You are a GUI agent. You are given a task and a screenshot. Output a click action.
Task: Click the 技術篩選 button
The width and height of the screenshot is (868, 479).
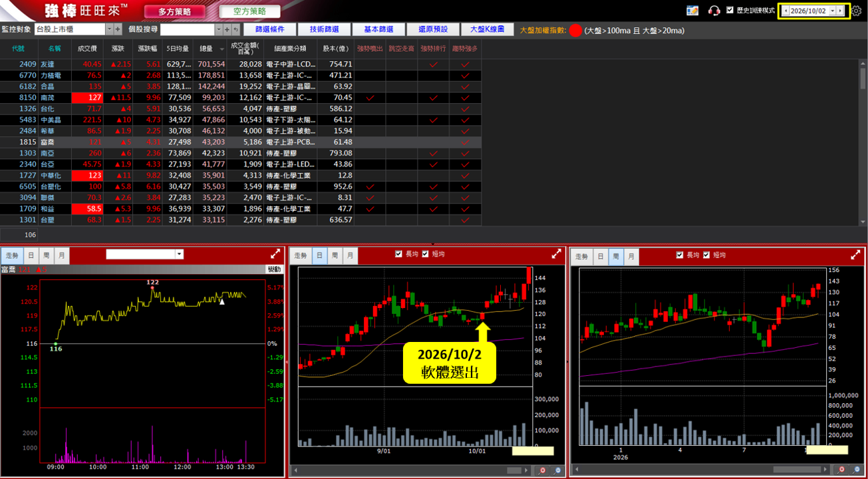[x=325, y=29]
